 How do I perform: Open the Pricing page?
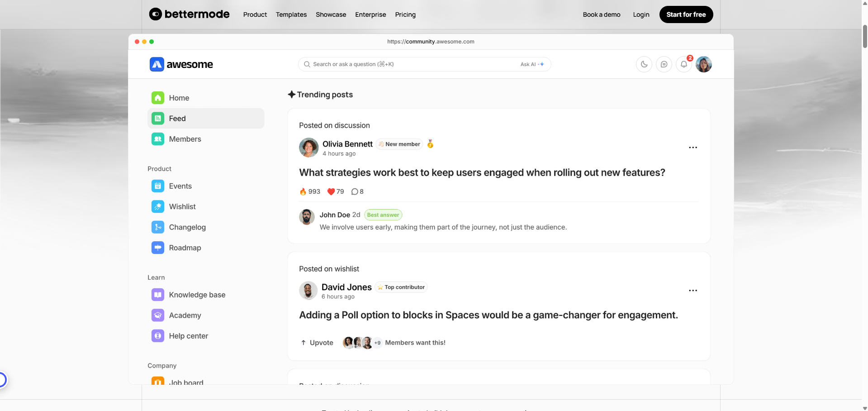tap(405, 14)
